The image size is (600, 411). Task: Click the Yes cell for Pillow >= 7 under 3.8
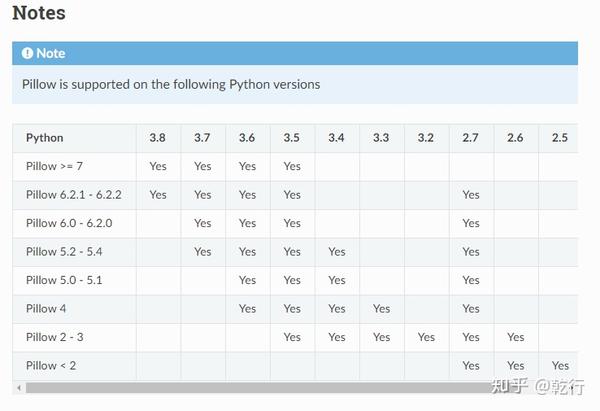158,166
